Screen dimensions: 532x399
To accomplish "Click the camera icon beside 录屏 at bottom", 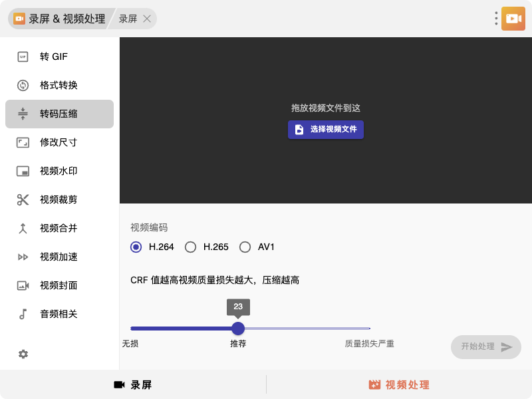I will pyautogui.click(x=120, y=385).
